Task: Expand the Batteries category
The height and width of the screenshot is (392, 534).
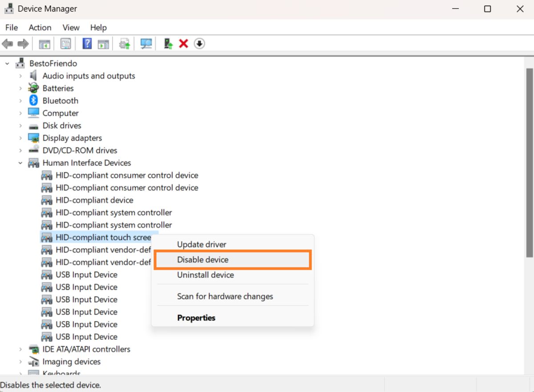Action: 20,88
